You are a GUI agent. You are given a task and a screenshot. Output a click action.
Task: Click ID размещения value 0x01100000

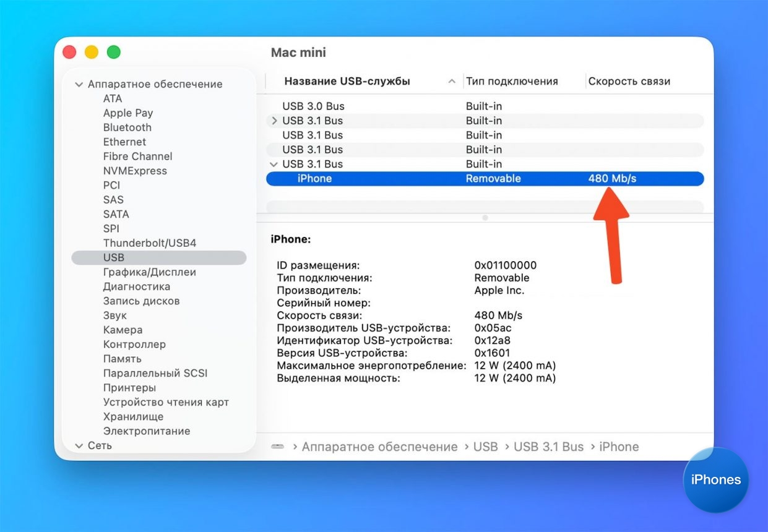pos(506,265)
